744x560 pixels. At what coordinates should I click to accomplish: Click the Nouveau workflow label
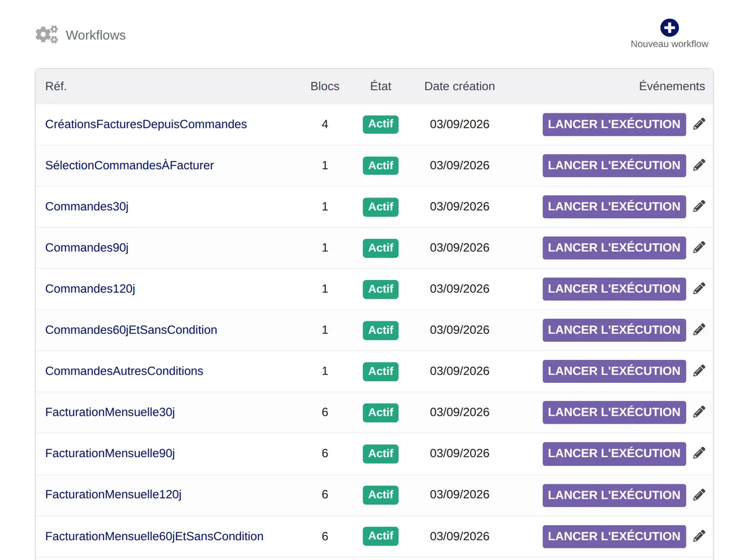pyautogui.click(x=669, y=44)
